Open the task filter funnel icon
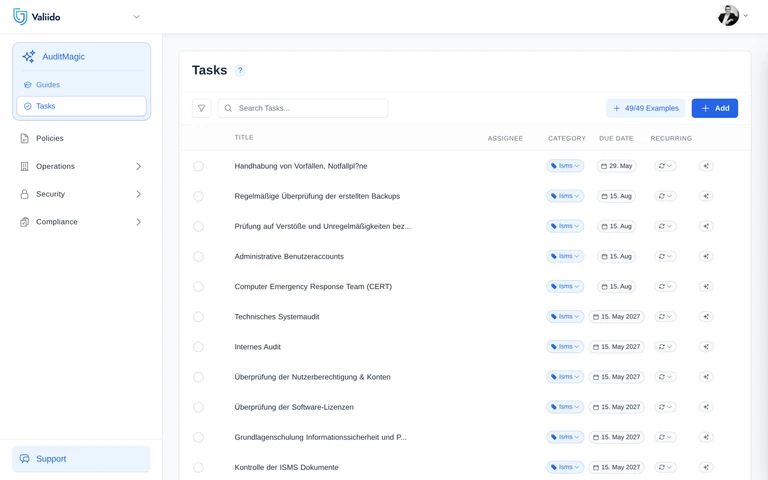This screenshot has width=768, height=480. point(201,108)
